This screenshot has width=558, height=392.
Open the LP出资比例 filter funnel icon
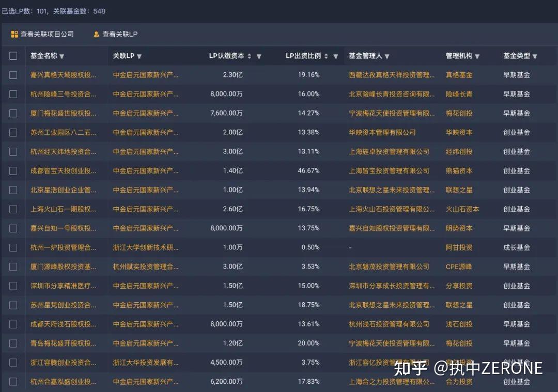(335, 56)
